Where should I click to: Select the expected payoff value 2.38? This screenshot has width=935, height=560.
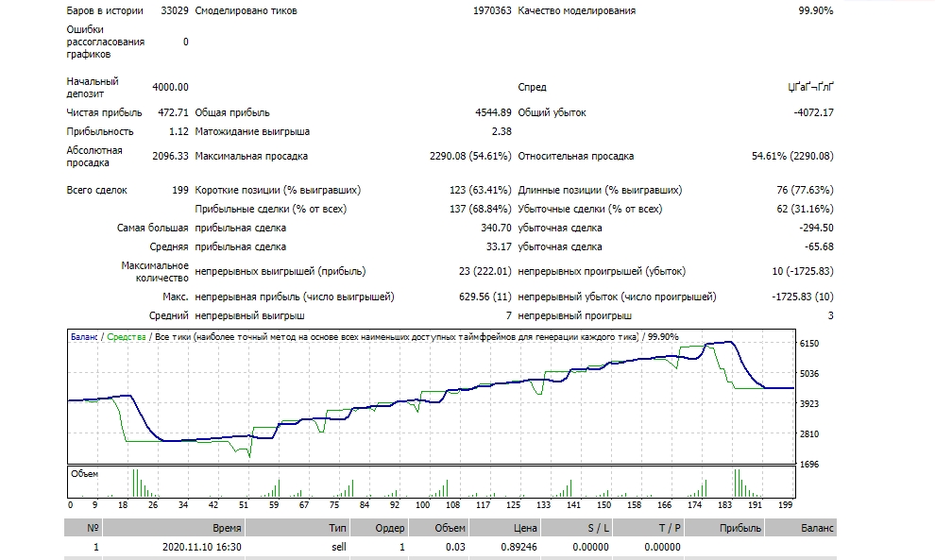point(501,132)
